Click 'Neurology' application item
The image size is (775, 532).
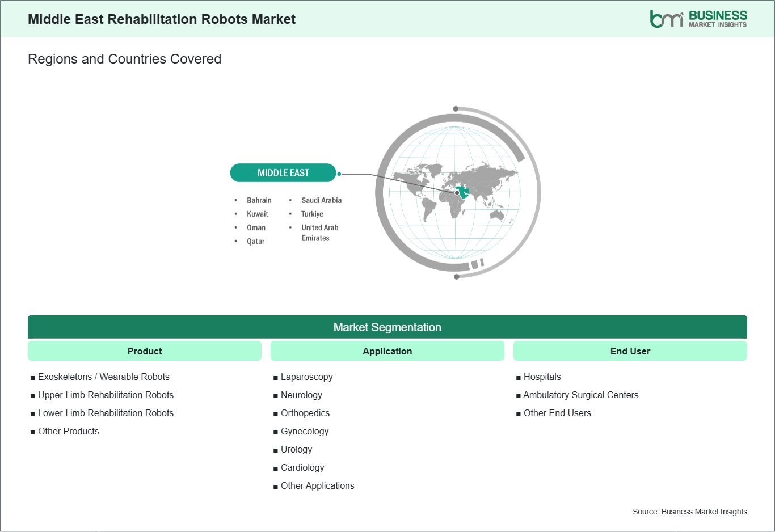click(x=301, y=395)
